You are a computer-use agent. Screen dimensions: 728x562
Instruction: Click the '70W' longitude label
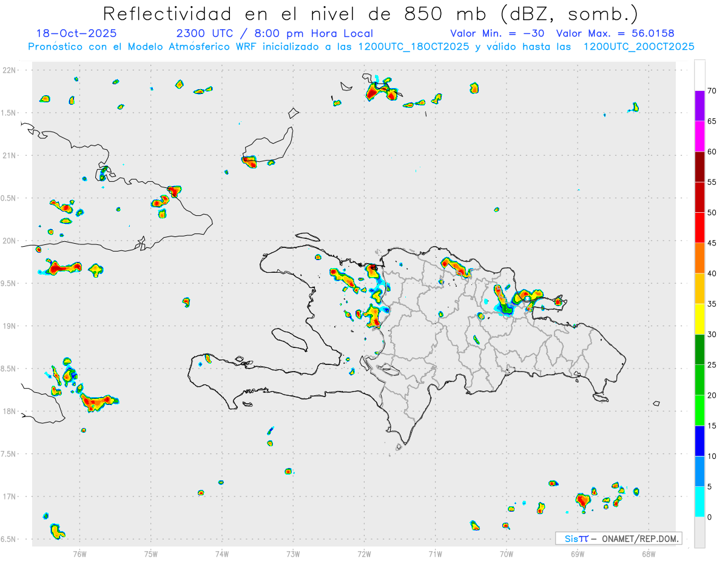point(507,554)
